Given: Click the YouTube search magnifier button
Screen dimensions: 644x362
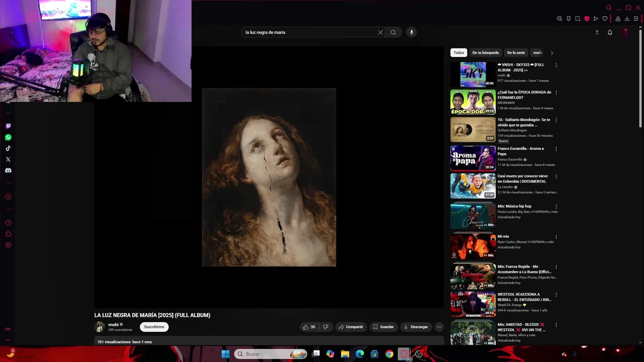Looking at the screenshot, I should click(x=393, y=32).
